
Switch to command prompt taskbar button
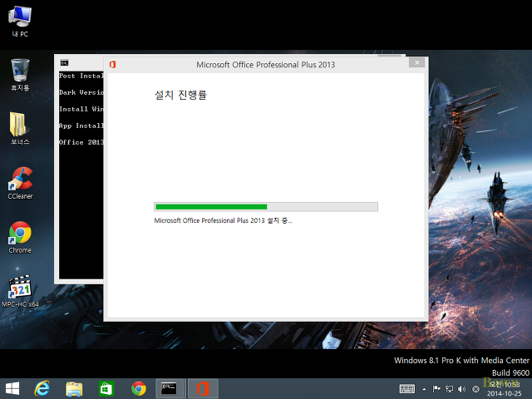(169, 388)
